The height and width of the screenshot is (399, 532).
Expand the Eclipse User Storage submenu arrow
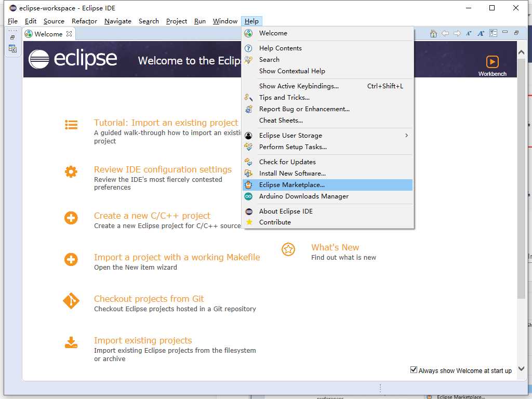[406, 136]
